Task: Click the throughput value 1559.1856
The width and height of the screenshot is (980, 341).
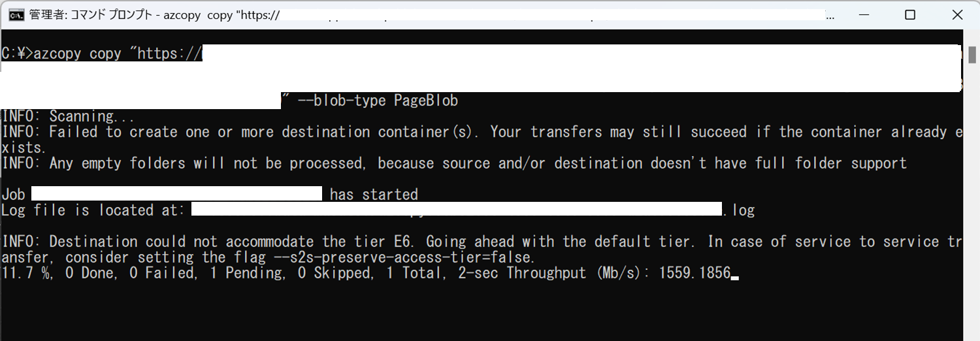Action: [x=694, y=272]
